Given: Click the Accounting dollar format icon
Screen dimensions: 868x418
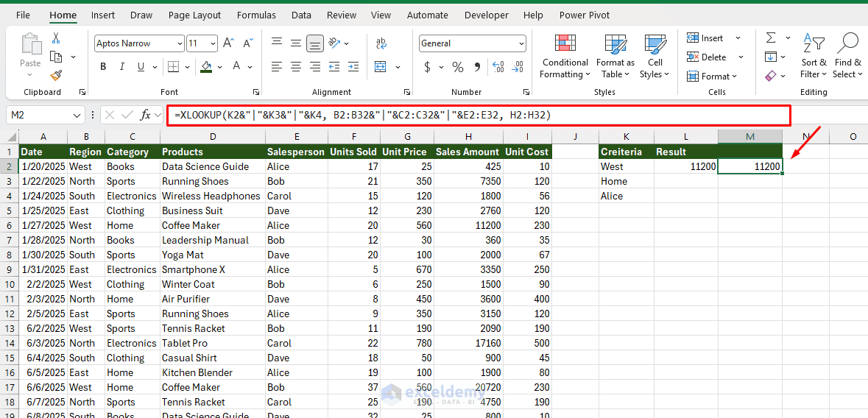Looking at the screenshot, I should point(427,67).
